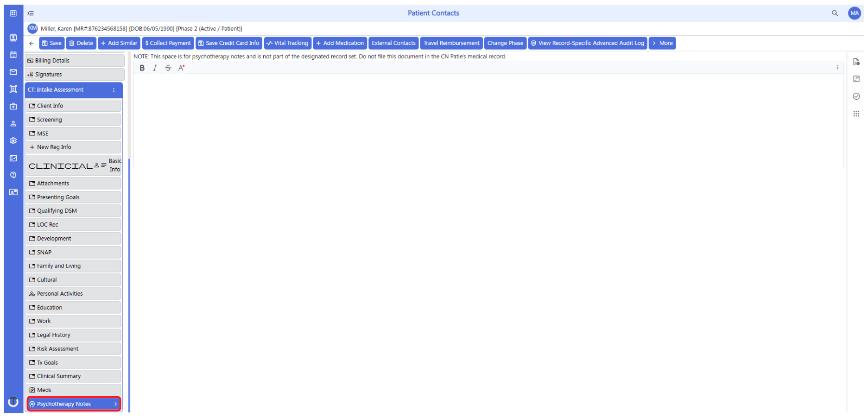Viewport: 868px width, 419px height.
Task: Click inside the psychotherapy notes text area
Action: click(488, 121)
